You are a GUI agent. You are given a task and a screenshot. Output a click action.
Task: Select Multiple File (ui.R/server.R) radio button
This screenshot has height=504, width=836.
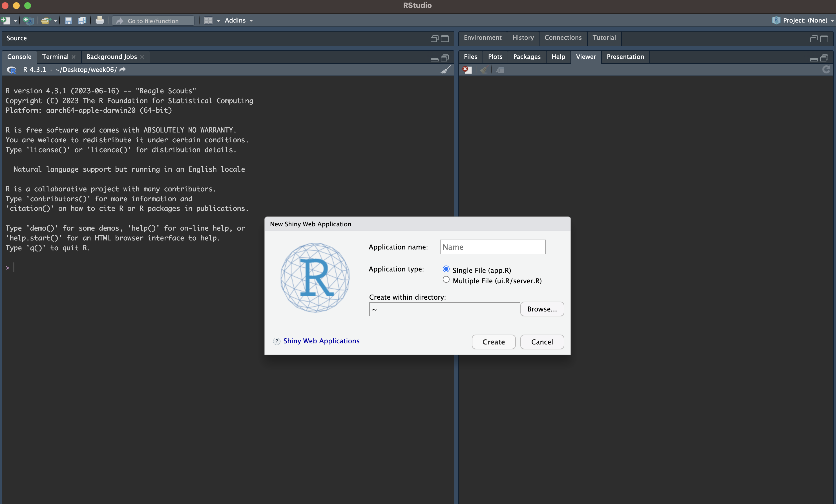pyautogui.click(x=446, y=280)
